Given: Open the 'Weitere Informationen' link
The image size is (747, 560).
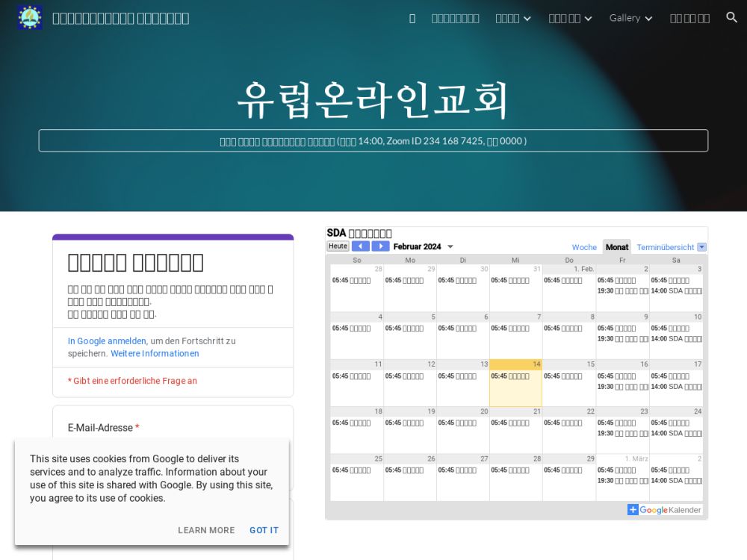Looking at the screenshot, I should tap(155, 354).
